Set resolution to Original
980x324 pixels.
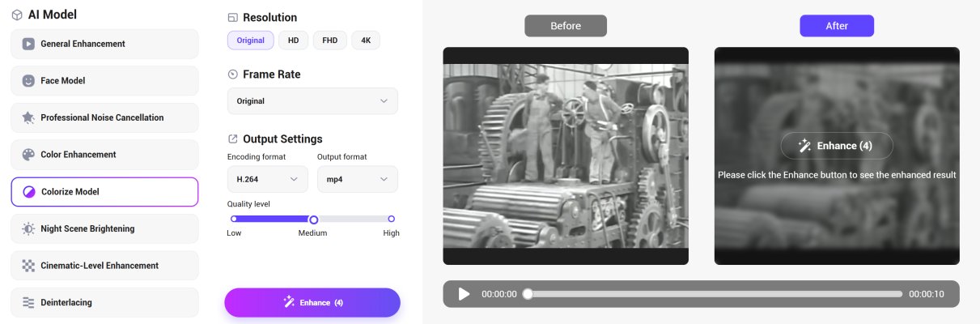pos(251,40)
